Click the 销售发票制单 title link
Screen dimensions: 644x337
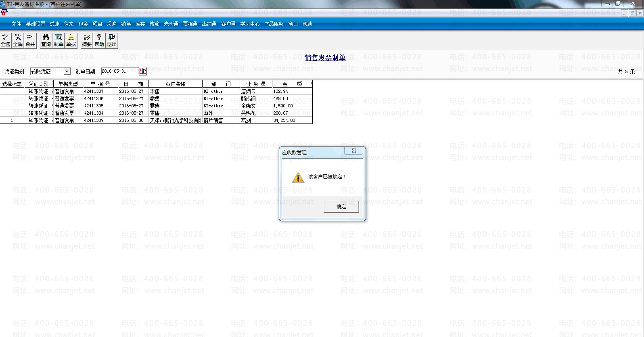tap(325, 58)
